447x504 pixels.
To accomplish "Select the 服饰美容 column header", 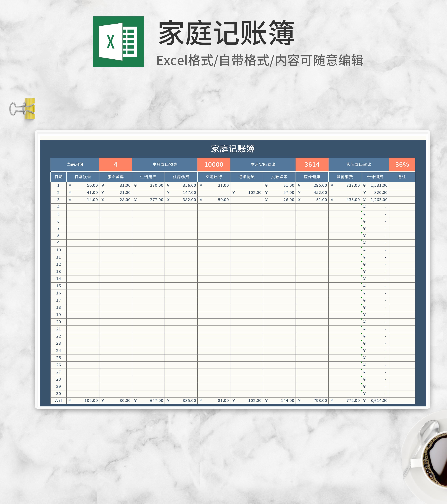I will [115, 177].
